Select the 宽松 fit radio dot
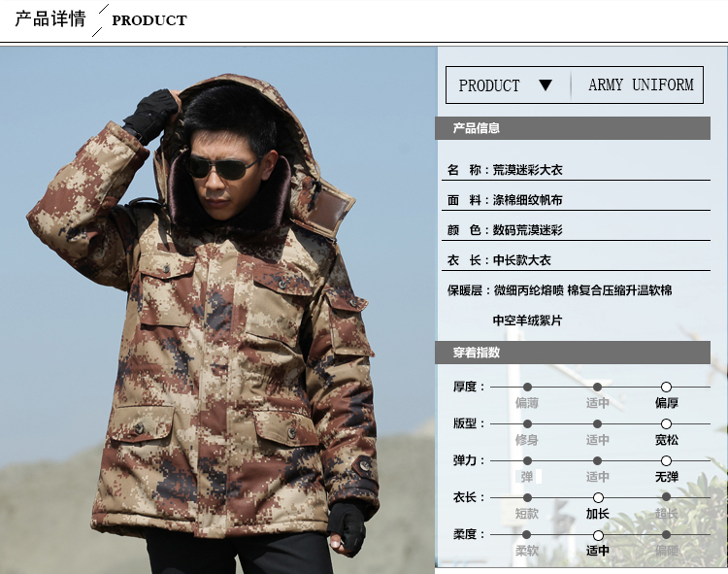This screenshot has height=574, width=728. click(666, 423)
